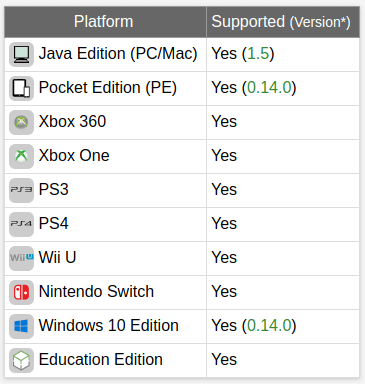Click the Wii U logo icon
Viewport: 365px width, 384px height.
21,258
